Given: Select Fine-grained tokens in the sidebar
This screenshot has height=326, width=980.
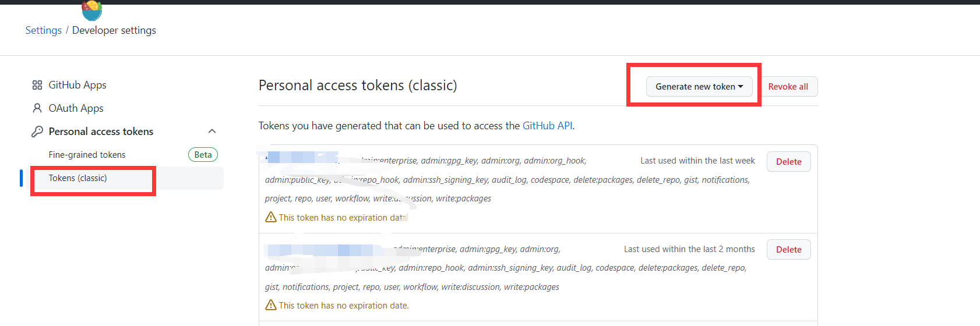Looking at the screenshot, I should (87, 155).
